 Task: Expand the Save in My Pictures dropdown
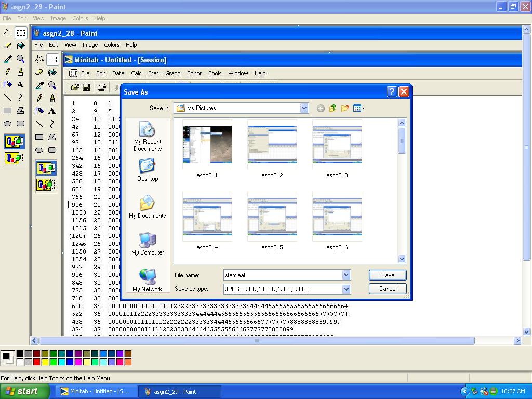(304, 108)
